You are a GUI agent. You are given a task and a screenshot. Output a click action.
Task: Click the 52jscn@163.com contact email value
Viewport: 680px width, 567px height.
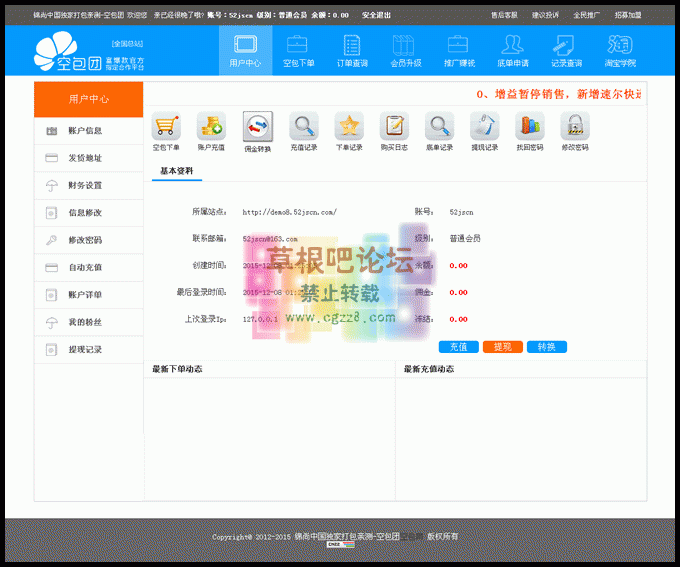tap(270, 239)
